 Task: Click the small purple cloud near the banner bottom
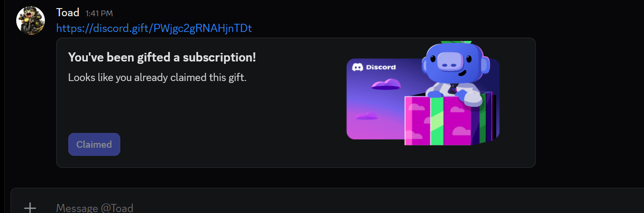(367, 115)
